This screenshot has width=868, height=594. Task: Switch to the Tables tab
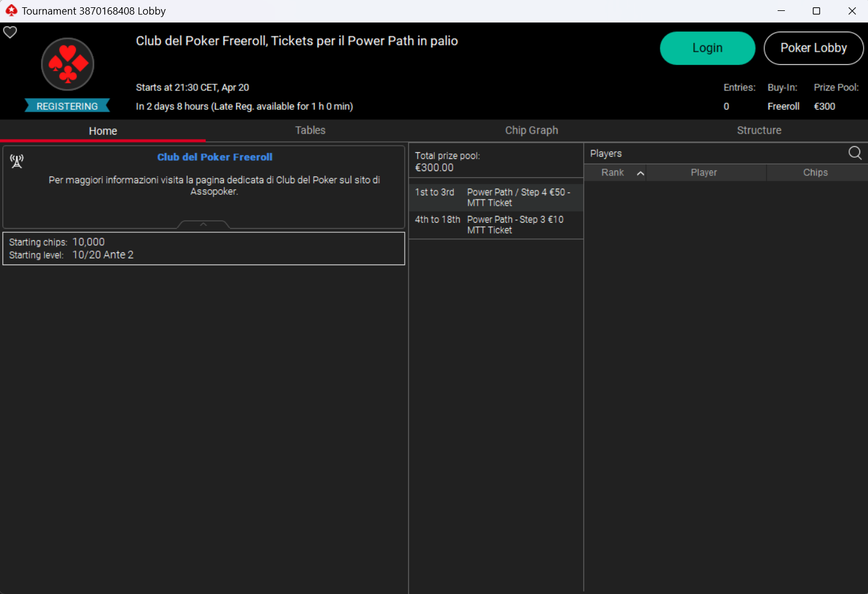[310, 130]
